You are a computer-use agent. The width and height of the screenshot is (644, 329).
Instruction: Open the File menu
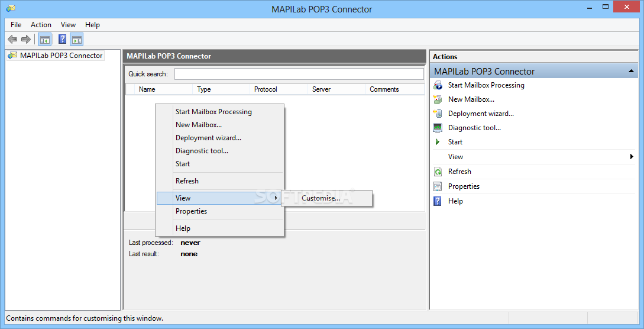16,25
